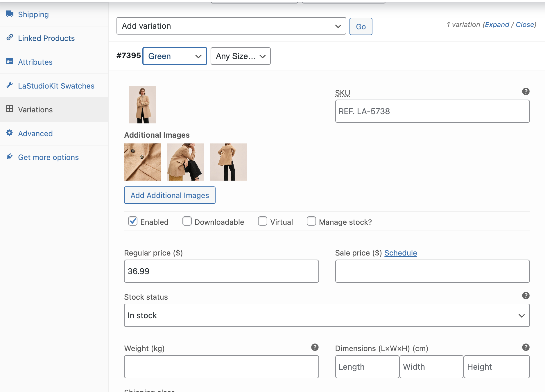Click the Linked Products chain icon
The width and height of the screenshot is (545, 392).
point(10,37)
